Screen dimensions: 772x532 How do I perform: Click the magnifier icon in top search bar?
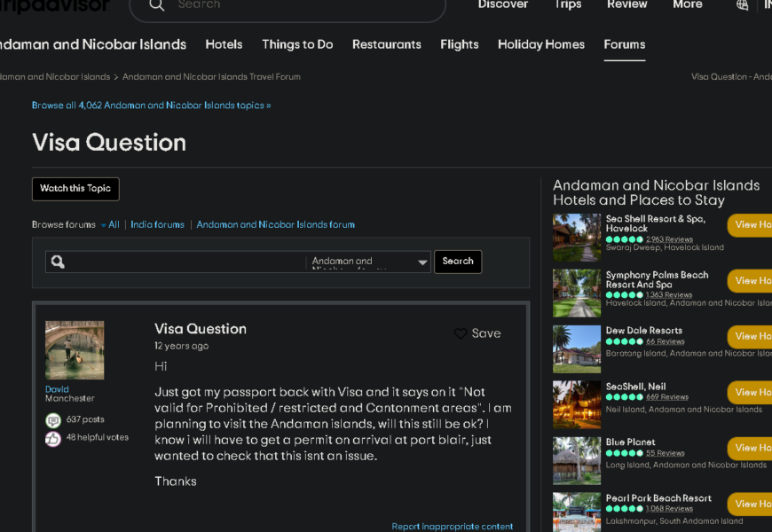point(157,5)
